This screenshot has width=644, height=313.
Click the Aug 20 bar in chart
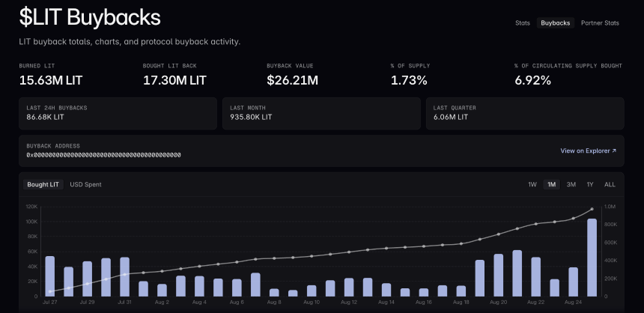[x=498, y=276]
